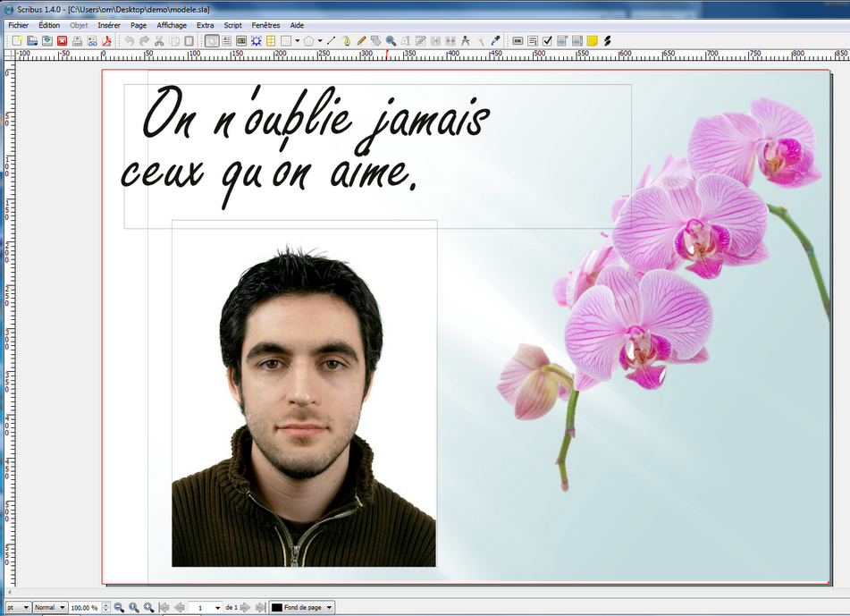
Task: Click the horizontal ruler at 300 mark
Action: coord(366,55)
